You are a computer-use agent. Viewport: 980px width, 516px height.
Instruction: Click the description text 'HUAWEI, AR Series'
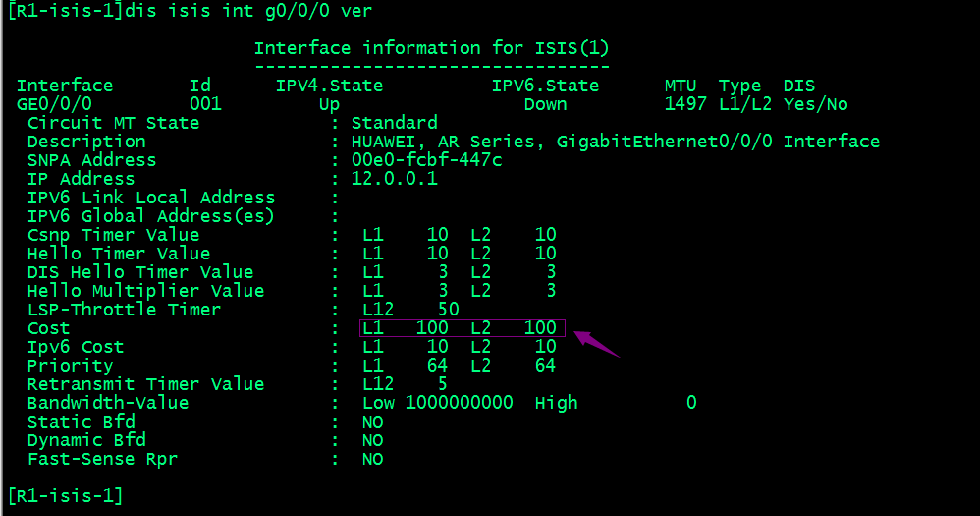[443, 142]
